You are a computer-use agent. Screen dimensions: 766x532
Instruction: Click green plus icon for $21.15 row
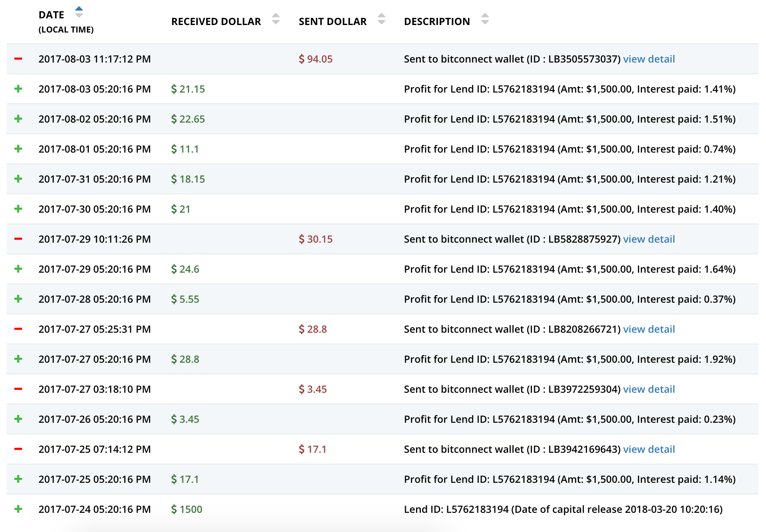18,89
